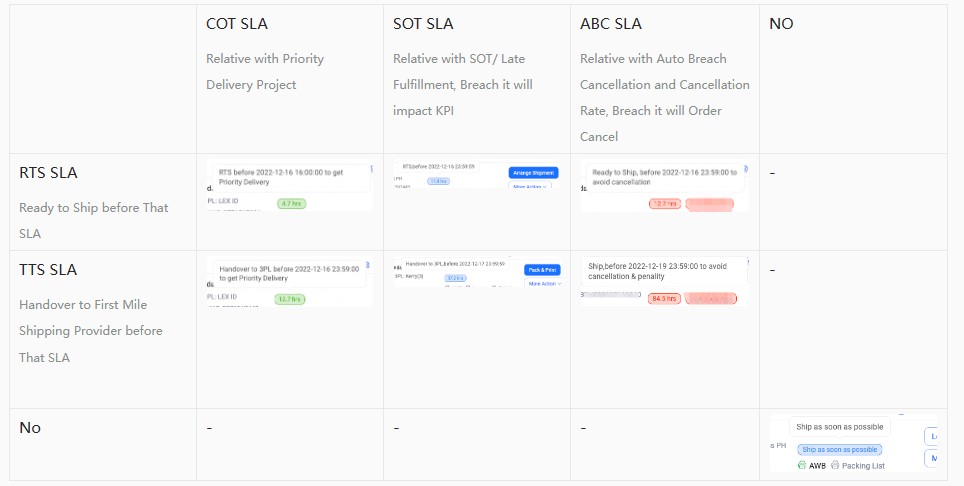Open More Action dropdown under Pack & Print
Viewport: 964px width, 486px height.
pos(545,284)
